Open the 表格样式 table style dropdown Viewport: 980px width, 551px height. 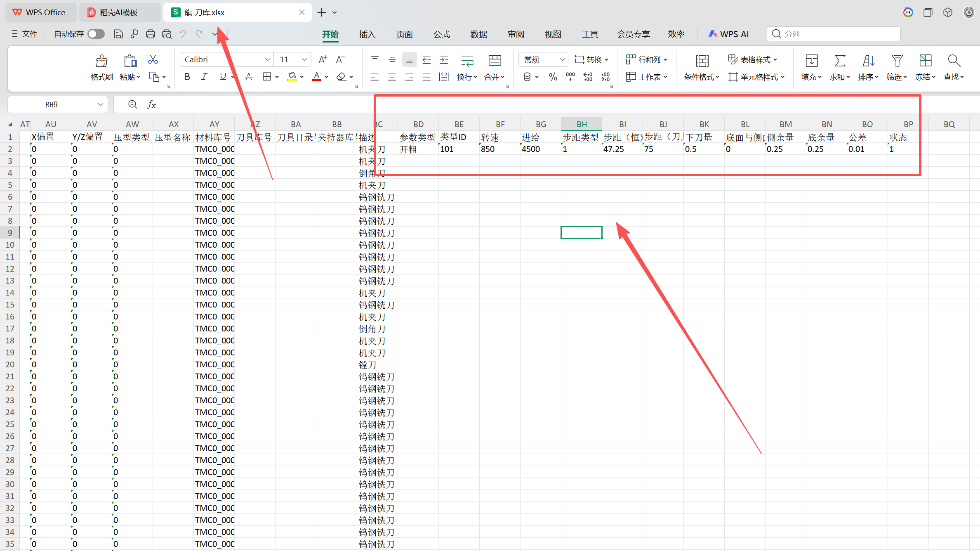click(x=753, y=59)
